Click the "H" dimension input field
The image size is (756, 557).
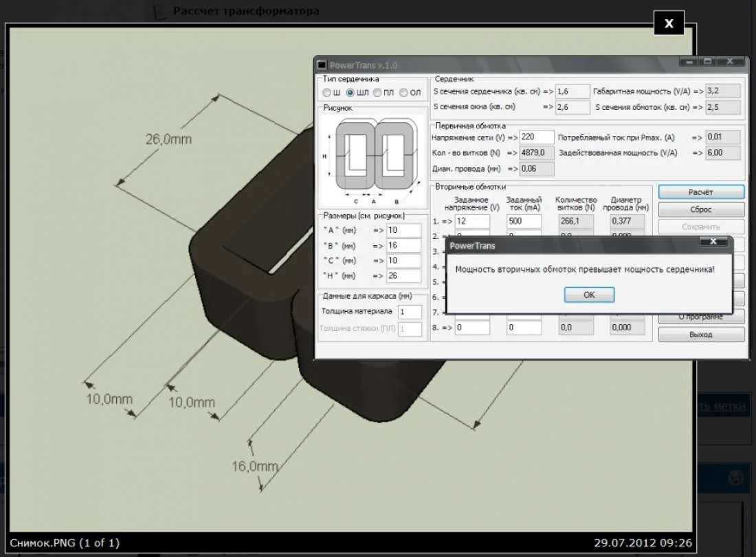pyautogui.click(x=403, y=276)
